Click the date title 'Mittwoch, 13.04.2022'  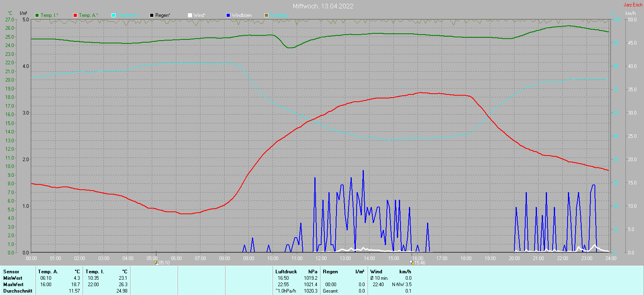(x=323, y=6)
